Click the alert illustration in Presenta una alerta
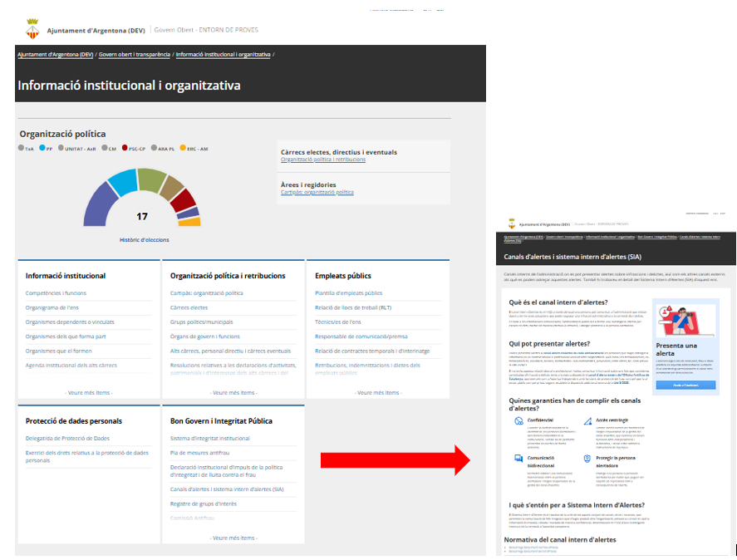Screen dimensions: 737x560 (685, 319)
